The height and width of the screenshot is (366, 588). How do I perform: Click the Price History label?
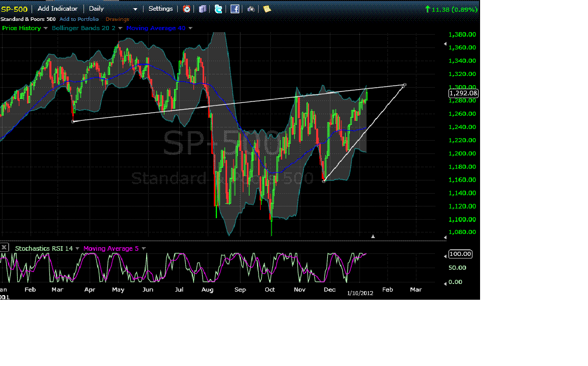[x=21, y=28]
